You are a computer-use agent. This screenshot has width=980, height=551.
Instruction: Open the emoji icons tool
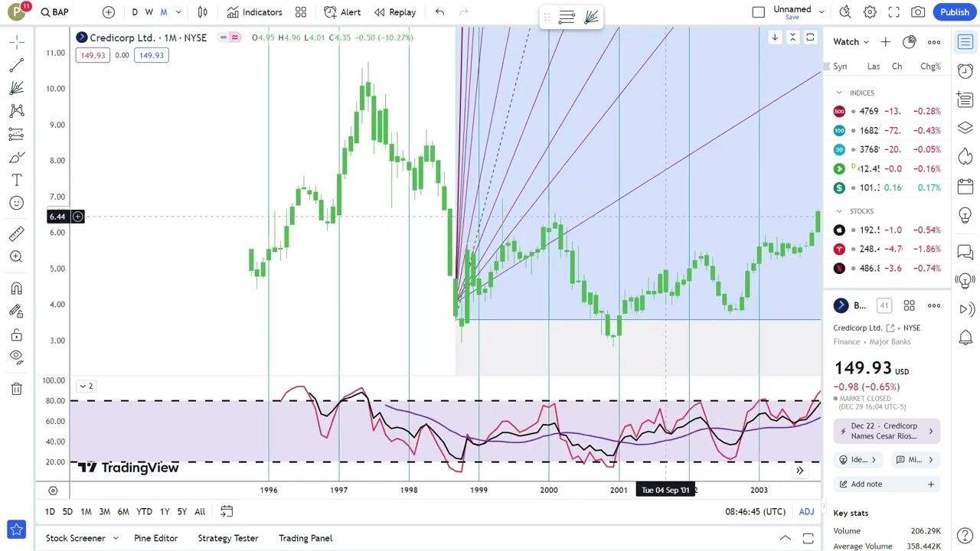click(16, 203)
